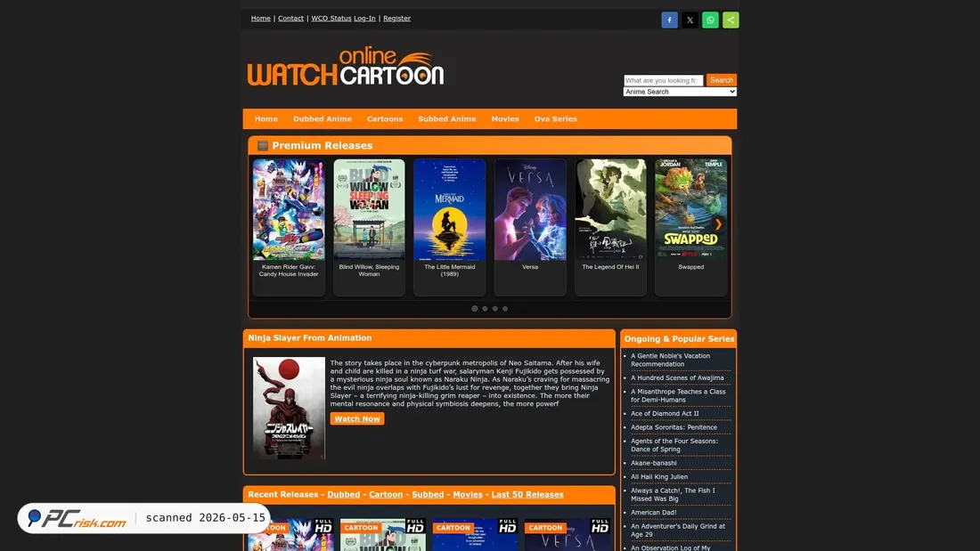
Task: Open the Ova Series menu tab
Action: click(x=556, y=118)
